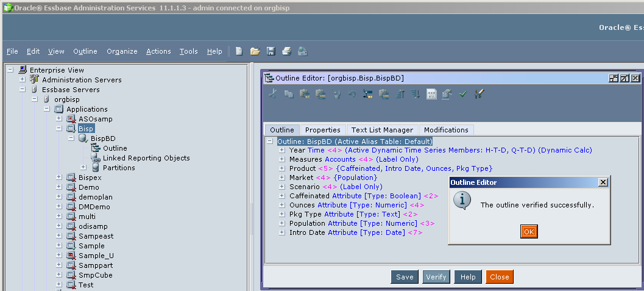Click the Copy icon in Outline Editor toolbar
This screenshot has height=291, width=644.
point(289,94)
